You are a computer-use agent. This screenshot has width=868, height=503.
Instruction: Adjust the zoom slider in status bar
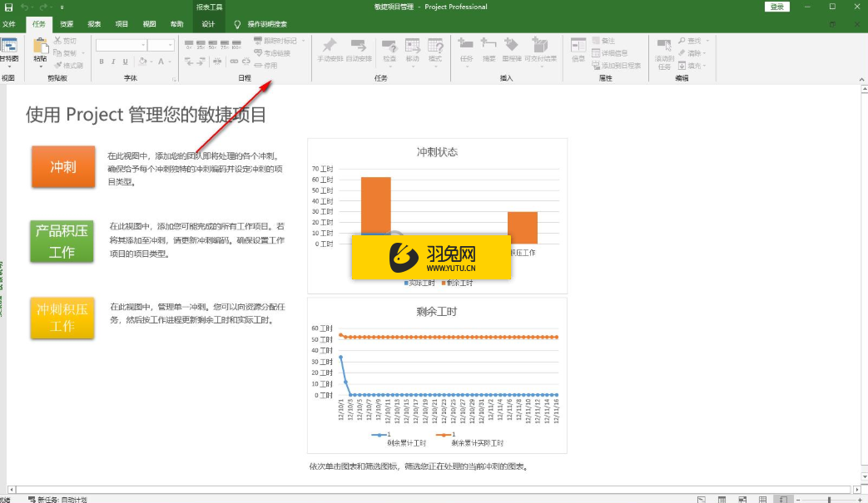click(829, 500)
